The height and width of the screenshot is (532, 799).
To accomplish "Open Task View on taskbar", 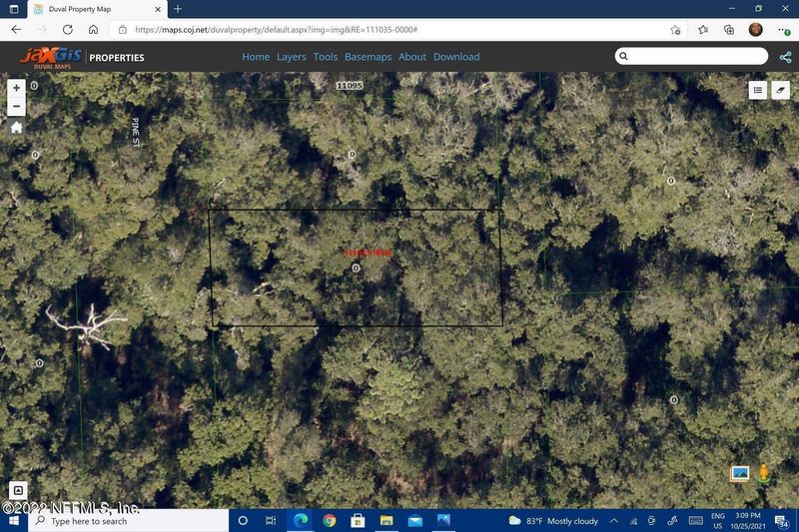I will [271, 520].
